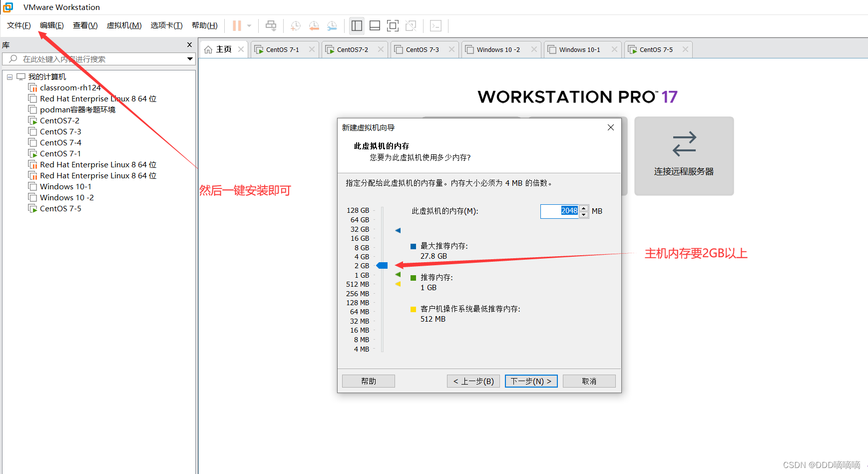Select classroom-rh124 in the library
The width and height of the screenshot is (868, 474).
[70, 87]
